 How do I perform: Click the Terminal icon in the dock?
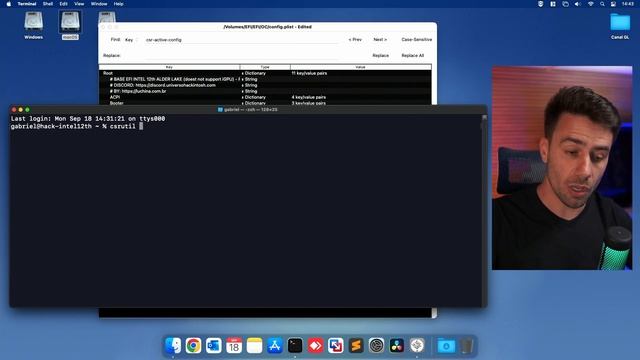[295, 346]
